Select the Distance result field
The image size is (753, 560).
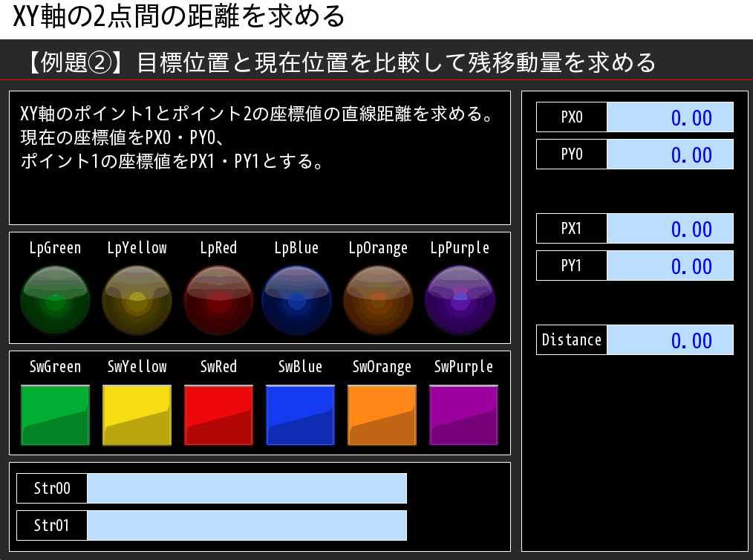pos(671,339)
